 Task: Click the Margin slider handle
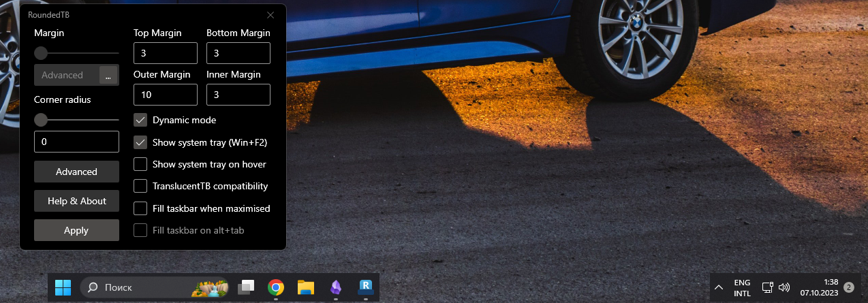coord(41,52)
